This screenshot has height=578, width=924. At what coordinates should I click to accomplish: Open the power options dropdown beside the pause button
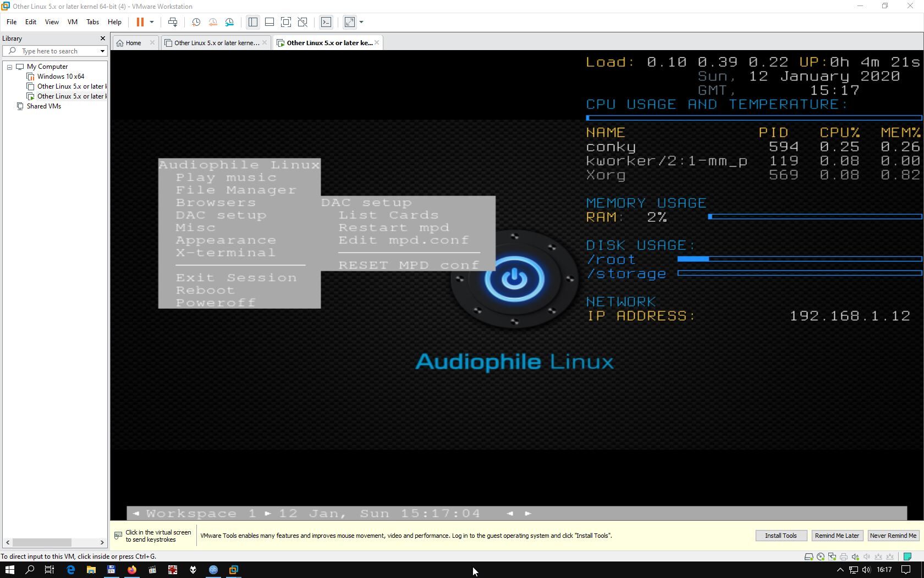(152, 22)
